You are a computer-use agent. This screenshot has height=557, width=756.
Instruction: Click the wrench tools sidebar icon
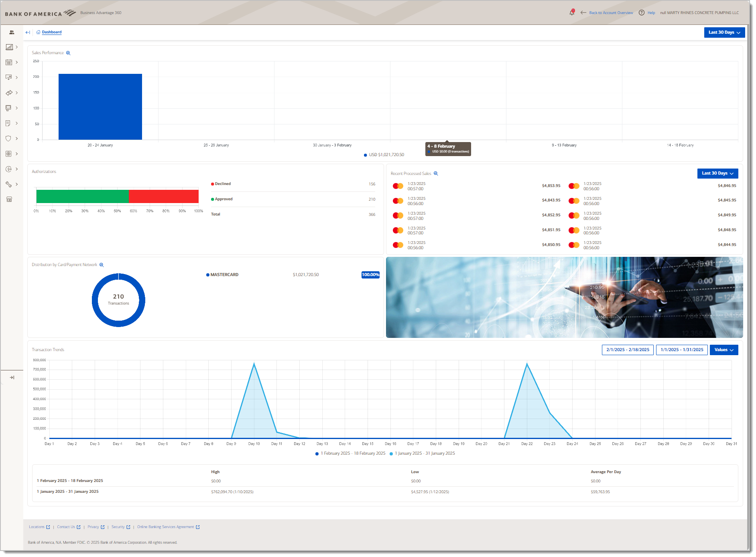pyautogui.click(x=8, y=184)
